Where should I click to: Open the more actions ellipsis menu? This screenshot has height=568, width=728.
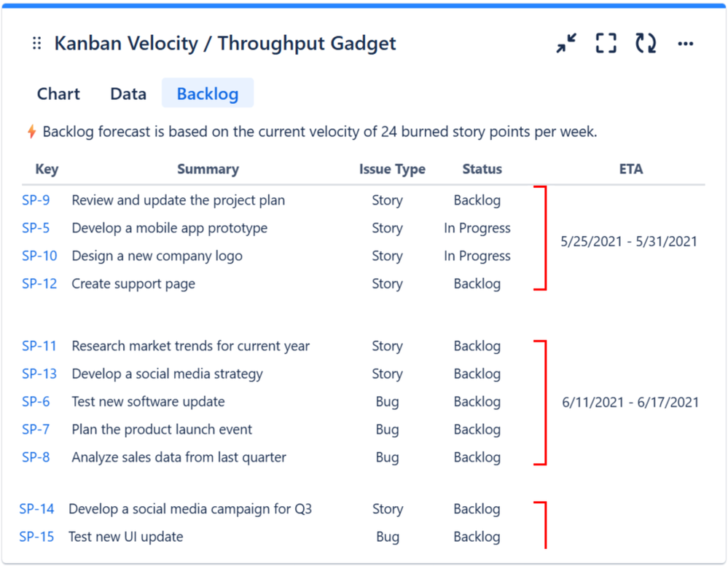(x=685, y=44)
